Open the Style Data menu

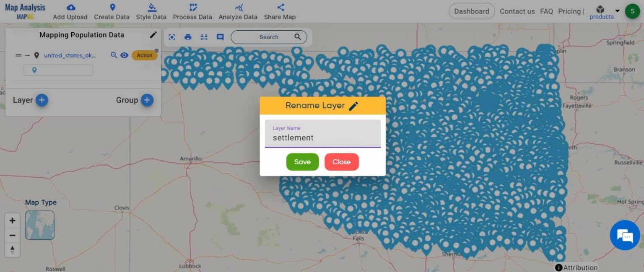click(151, 12)
